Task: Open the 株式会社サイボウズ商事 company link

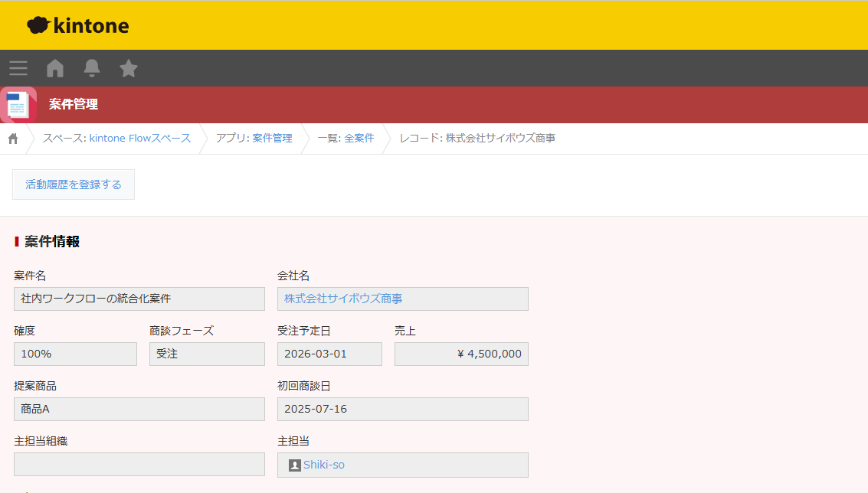Action: pos(343,299)
